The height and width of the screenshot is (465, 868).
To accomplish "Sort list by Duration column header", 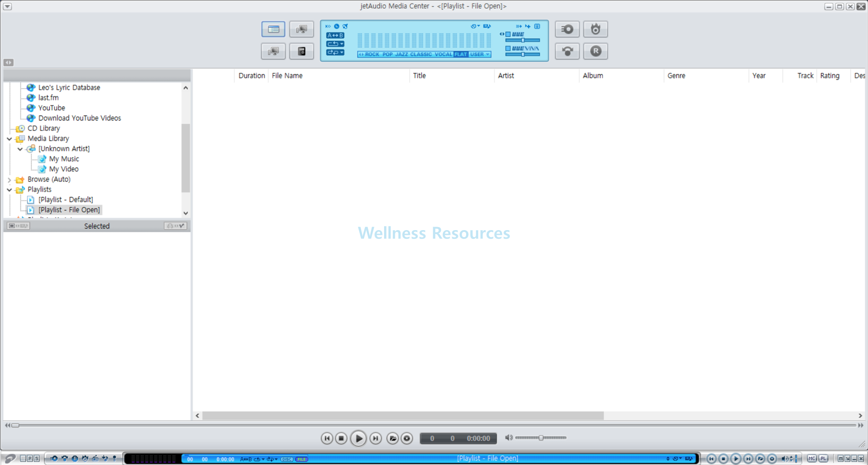I will [x=252, y=76].
